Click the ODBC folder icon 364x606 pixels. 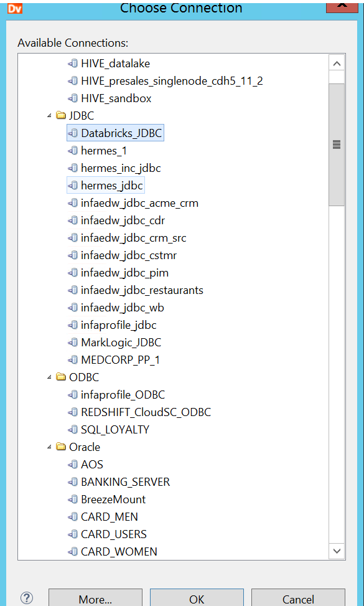(x=61, y=377)
